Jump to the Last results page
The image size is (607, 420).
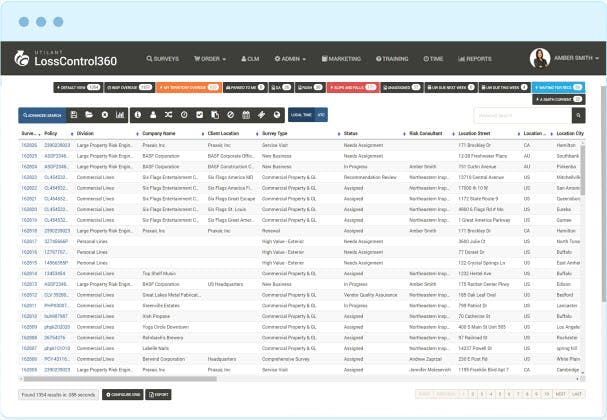tap(577, 394)
